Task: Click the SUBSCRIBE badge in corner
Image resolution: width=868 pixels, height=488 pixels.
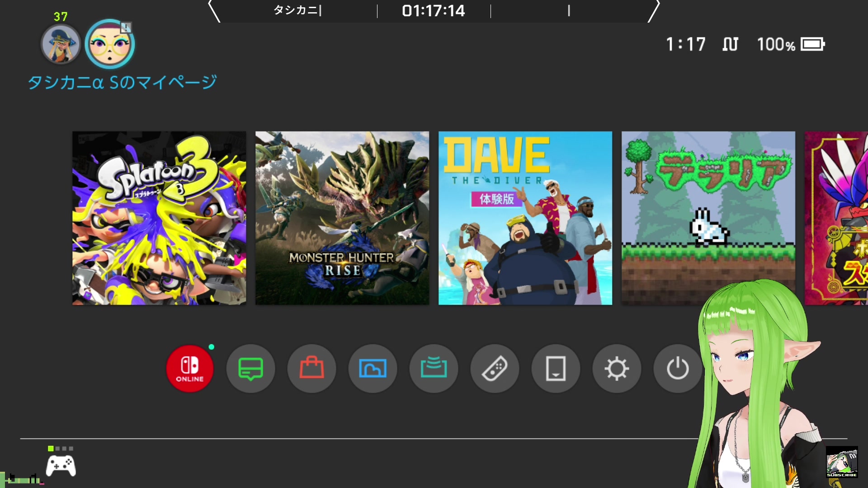Action: (x=842, y=462)
